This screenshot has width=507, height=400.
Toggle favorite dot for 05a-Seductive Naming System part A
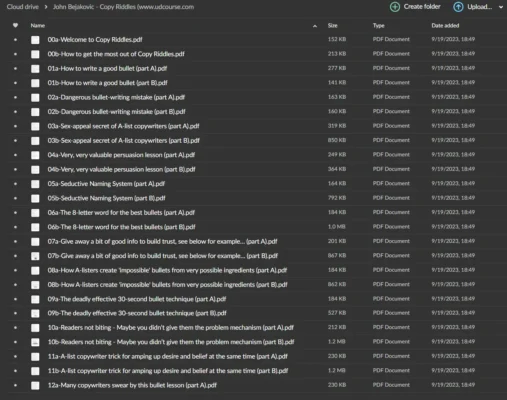tap(15, 184)
